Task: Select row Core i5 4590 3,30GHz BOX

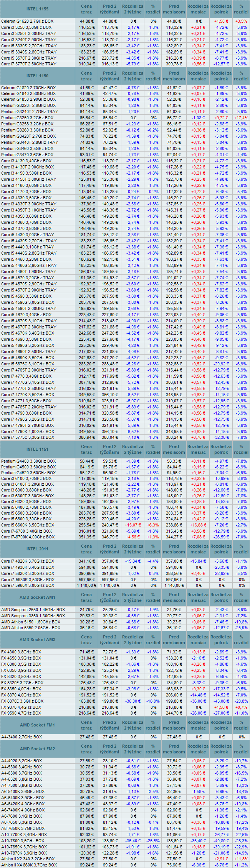Action: 125,296
